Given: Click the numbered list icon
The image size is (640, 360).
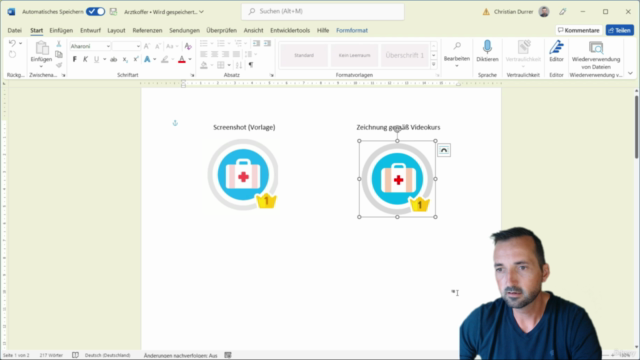Looking at the screenshot, I should point(221,43).
